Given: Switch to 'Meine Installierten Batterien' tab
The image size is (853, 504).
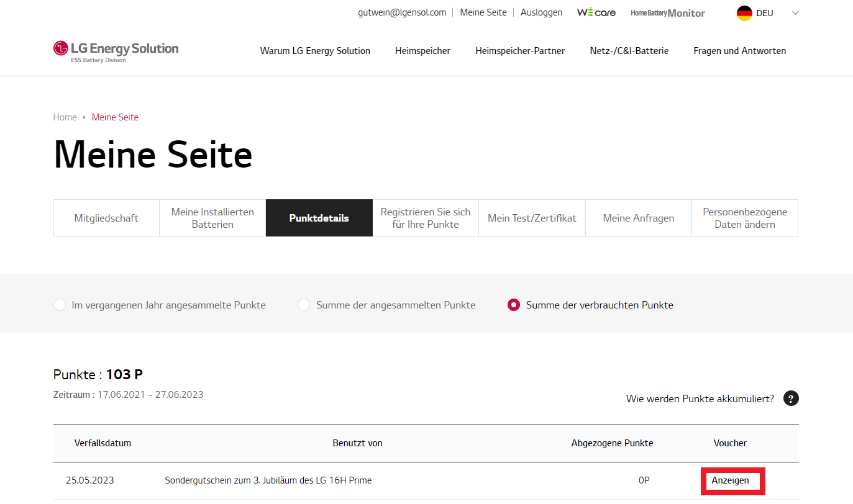Looking at the screenshot, I should (x=212, y=218).
